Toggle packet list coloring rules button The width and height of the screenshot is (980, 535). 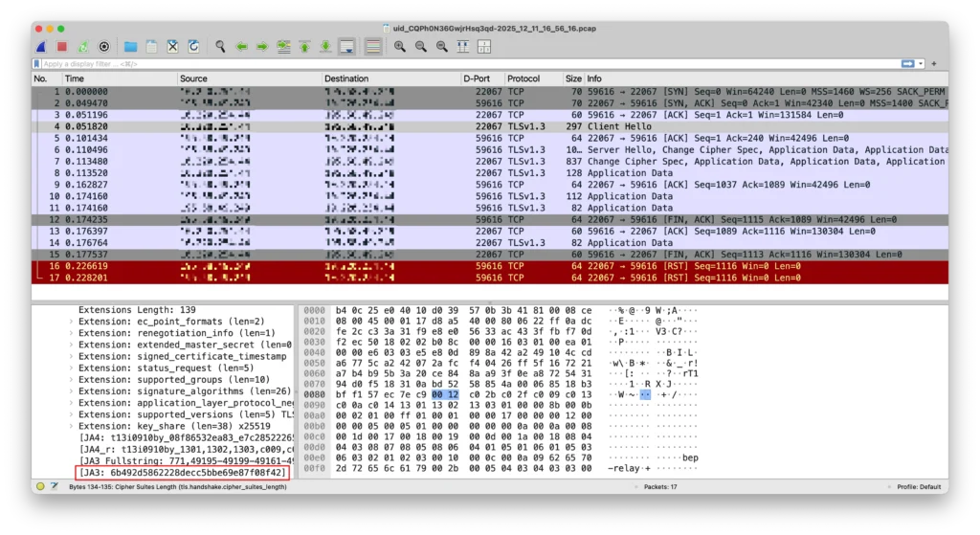(x=372, y=46)
